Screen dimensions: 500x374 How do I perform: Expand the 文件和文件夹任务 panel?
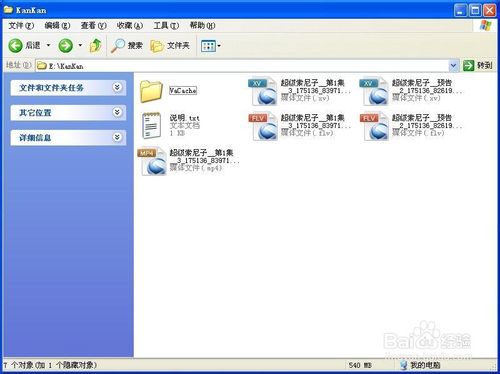click(68, 88)
